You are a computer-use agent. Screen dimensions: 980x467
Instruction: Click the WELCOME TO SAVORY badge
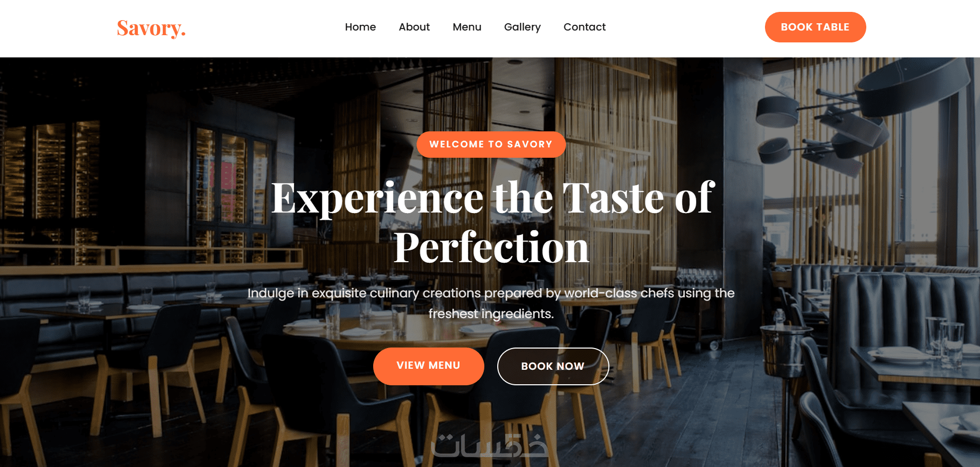click(491, 144)
